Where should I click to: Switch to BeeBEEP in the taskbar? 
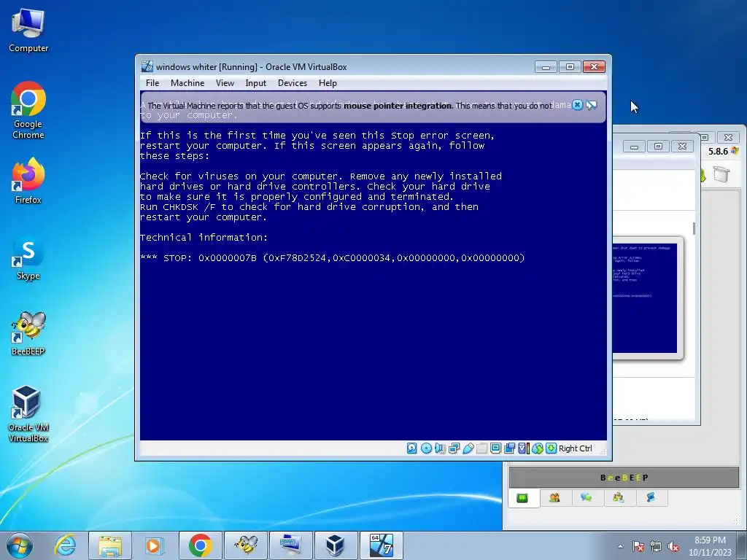coord(245,545)
